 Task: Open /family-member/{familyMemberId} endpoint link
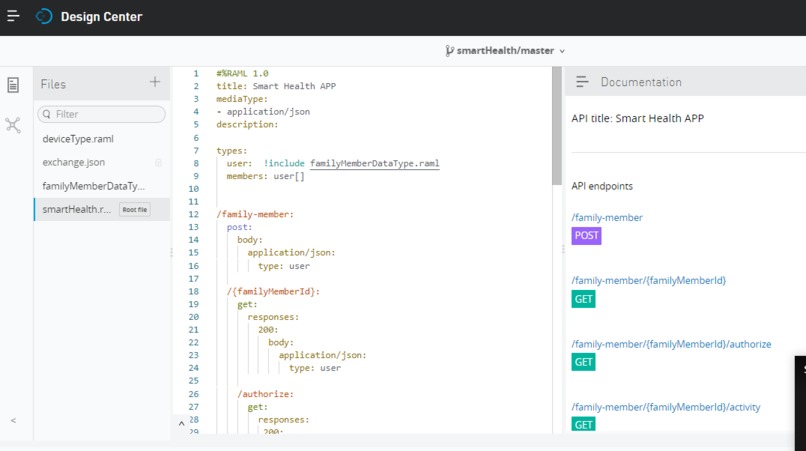coord(649,280)
